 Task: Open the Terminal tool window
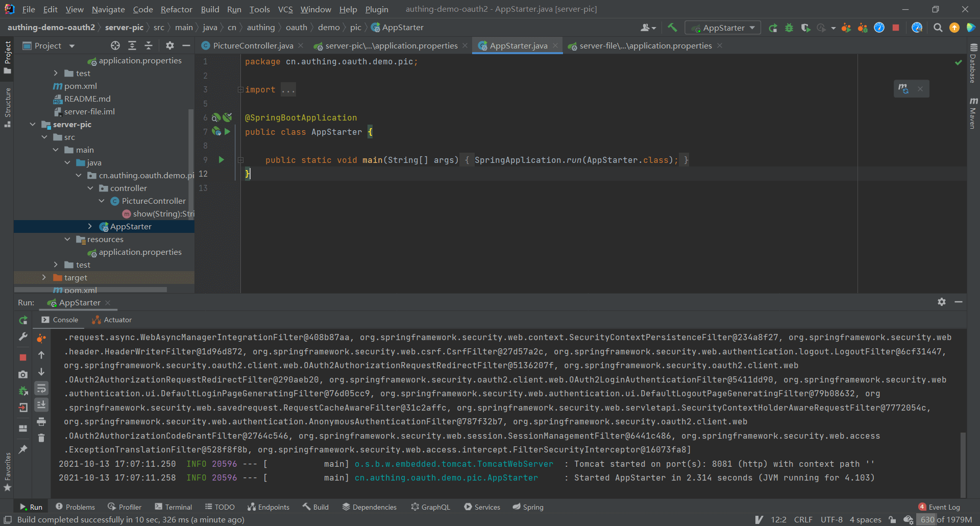pos(174,507)
